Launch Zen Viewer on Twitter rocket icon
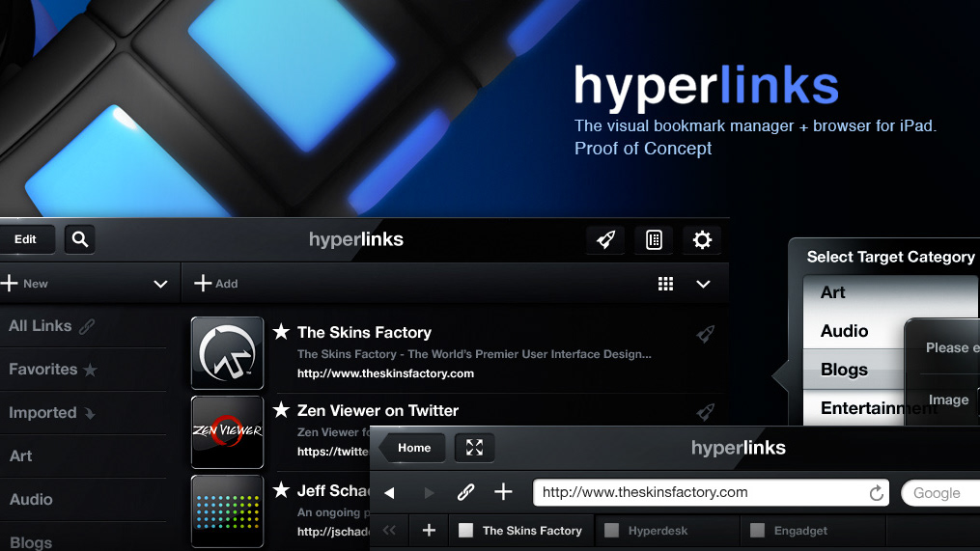This screenshot has width=980, height=551. point(706,412)
